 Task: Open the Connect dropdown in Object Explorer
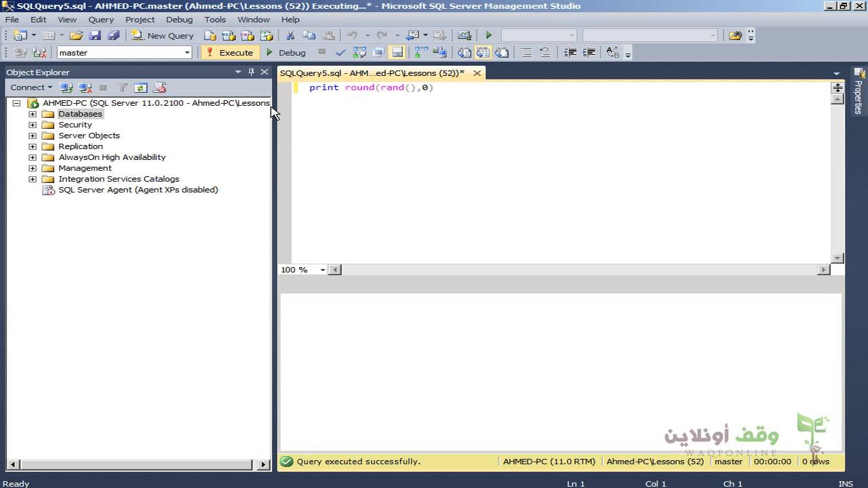pyautogui.click(x=31, y=87)
